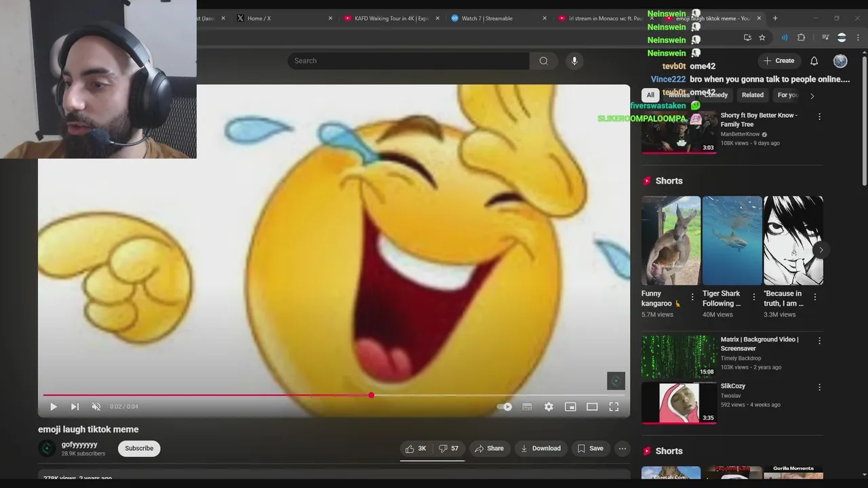The image size is (868, 488).
Task: Open options for Funny kangaroo short
Action: [x=692, y=297]
